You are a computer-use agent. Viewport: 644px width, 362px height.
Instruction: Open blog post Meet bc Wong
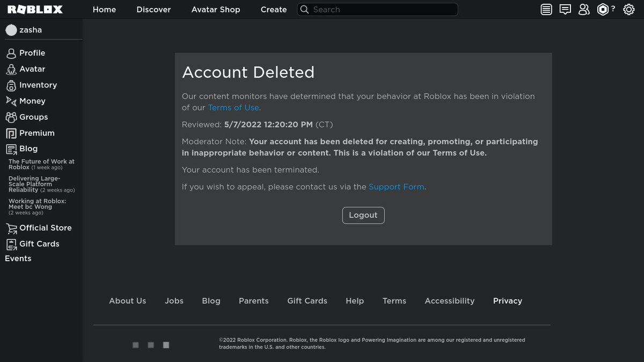click(x=37, y=206)
